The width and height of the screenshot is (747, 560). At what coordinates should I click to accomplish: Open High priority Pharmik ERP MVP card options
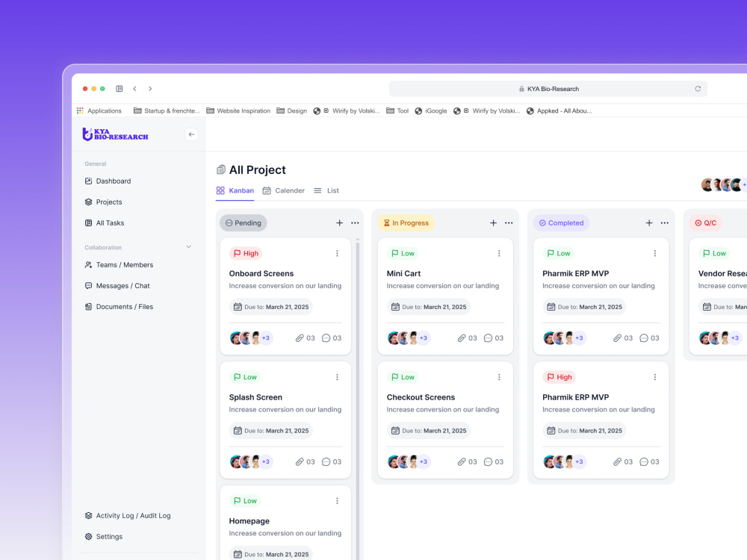pyautogui.click(x=654, y=377)
